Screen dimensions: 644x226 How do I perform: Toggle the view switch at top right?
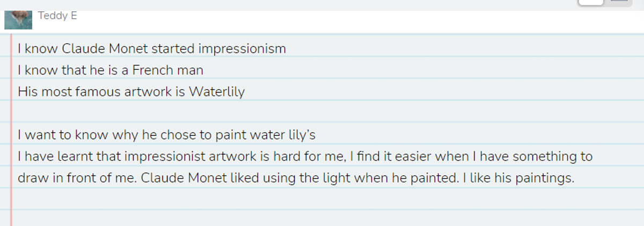click(603, 3)
